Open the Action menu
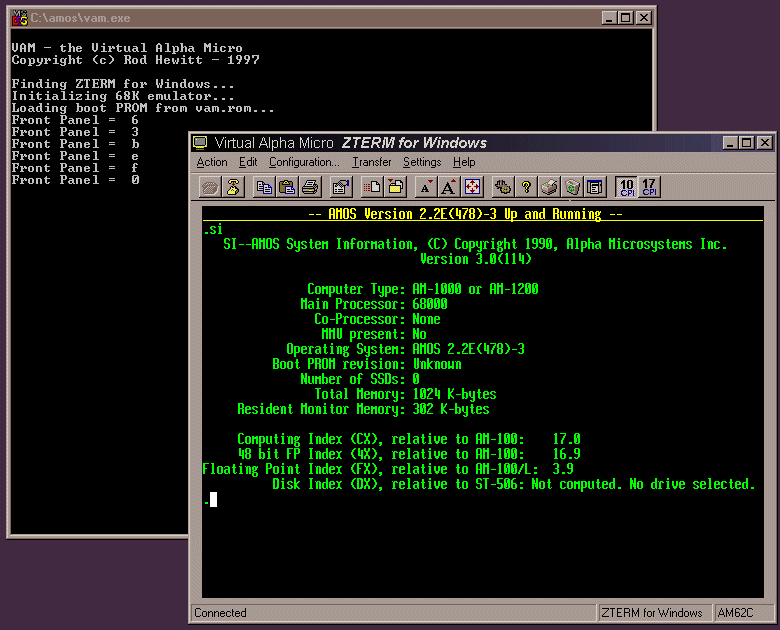This screenshot has height=630, width=780. coord(212,162)
